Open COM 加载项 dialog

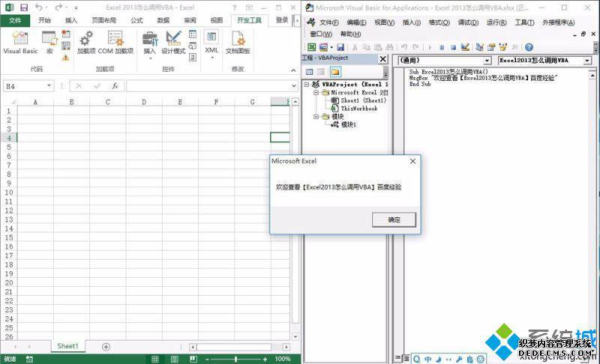coord(115,43)
